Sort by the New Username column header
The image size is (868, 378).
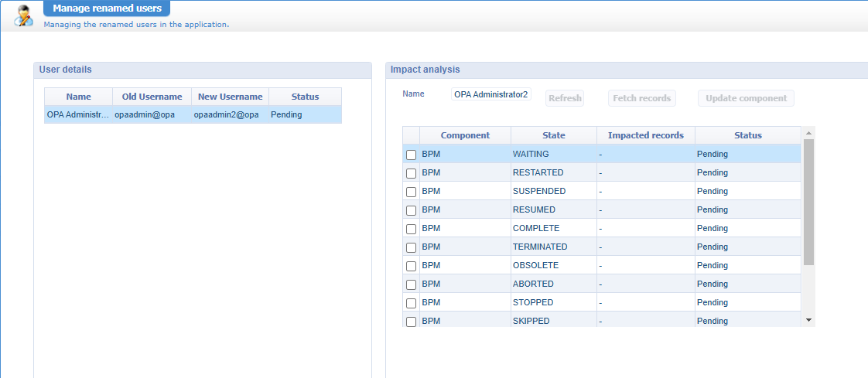(x=230, y=97)
